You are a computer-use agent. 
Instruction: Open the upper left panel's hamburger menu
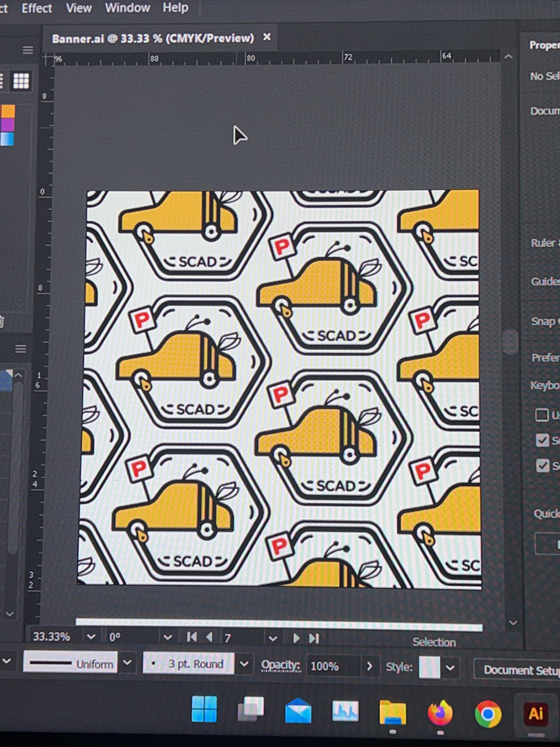pyautogui.click(x=28, y=50)
